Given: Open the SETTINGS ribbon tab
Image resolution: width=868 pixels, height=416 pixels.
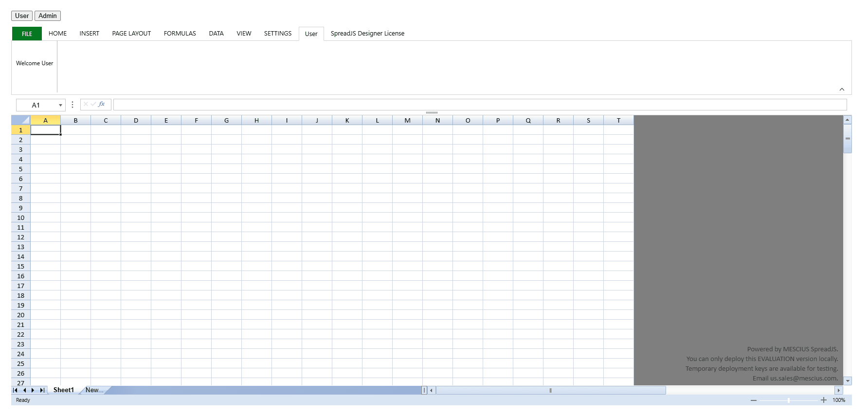Looking at the screenshot, I should click(278, 34).
